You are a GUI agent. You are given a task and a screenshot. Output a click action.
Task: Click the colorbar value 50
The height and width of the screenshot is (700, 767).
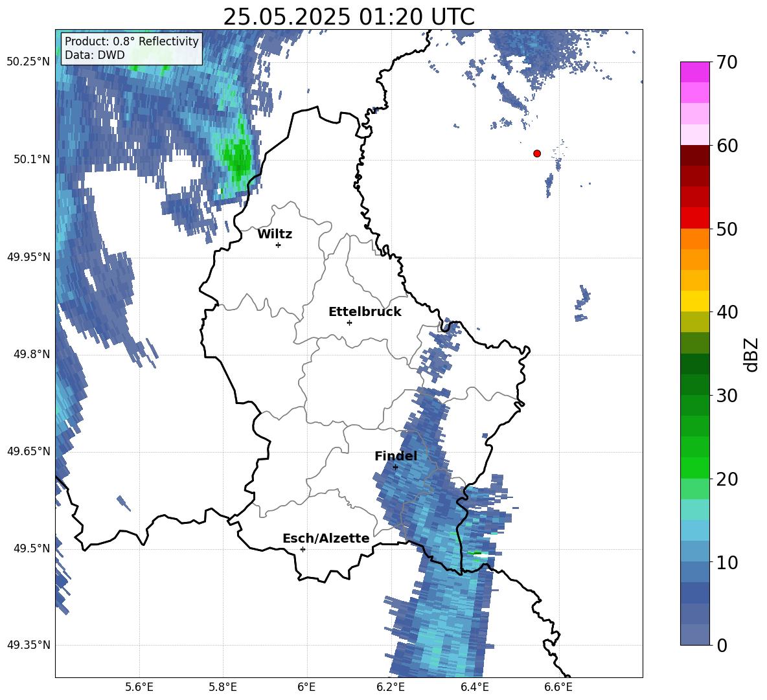click(x=727, y=229)
